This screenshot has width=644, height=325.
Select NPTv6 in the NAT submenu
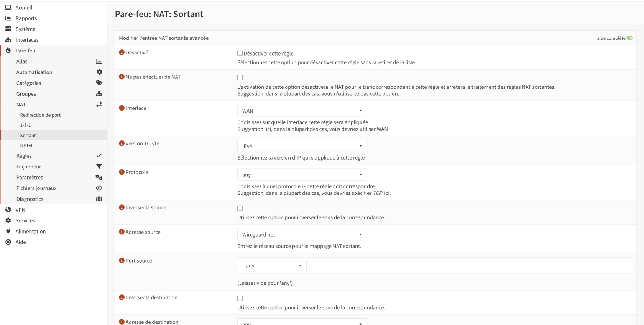click(x=27, y=145)
